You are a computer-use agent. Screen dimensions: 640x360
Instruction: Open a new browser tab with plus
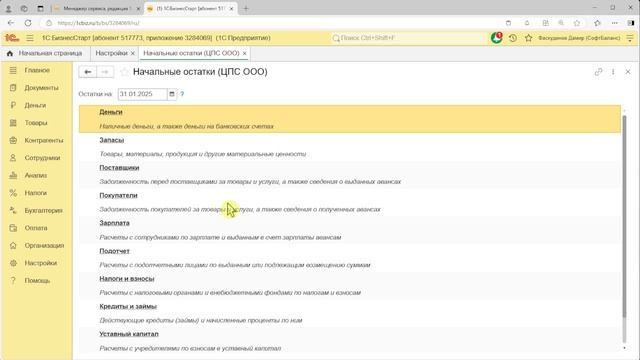(246, 8)
